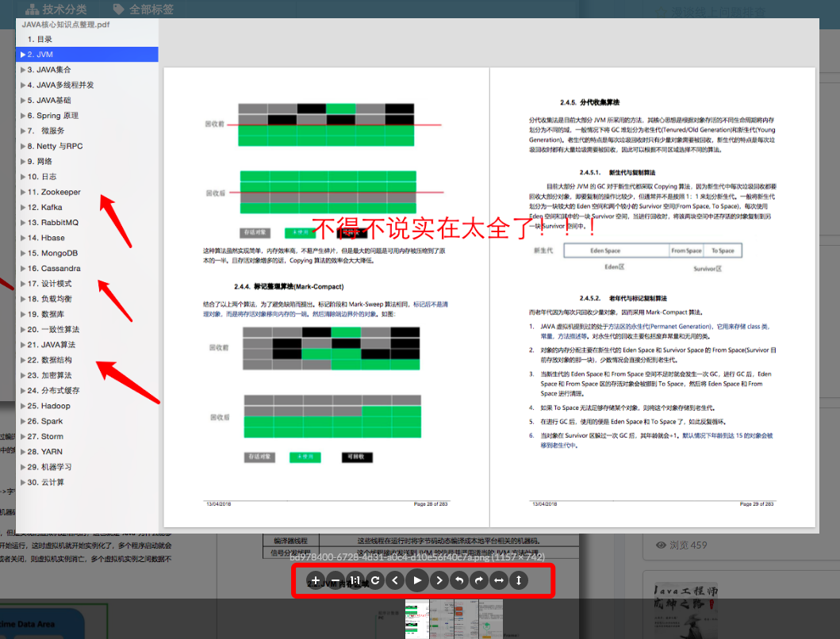Click the JAVA核心知识点整理.pdf file title
The width and height of the screenshot is (840, 639).
tap(65, 24)
